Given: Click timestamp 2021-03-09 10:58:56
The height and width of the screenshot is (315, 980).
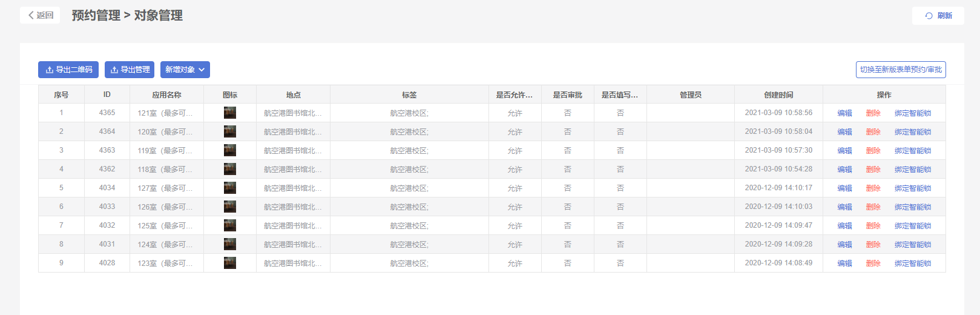Looking at the screenshot, I should [778, 113].
